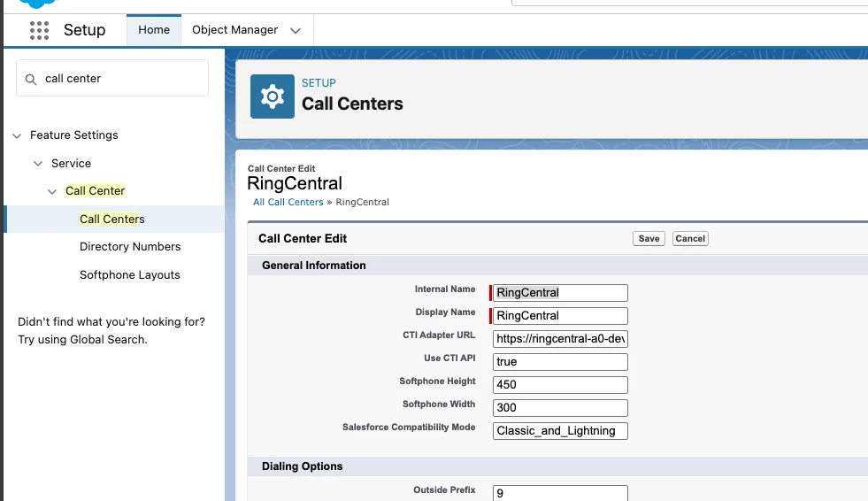The image size is (868, 501).
Task: Cancel the call center edit
Action: pyautogui.click(x=690, y=239)
